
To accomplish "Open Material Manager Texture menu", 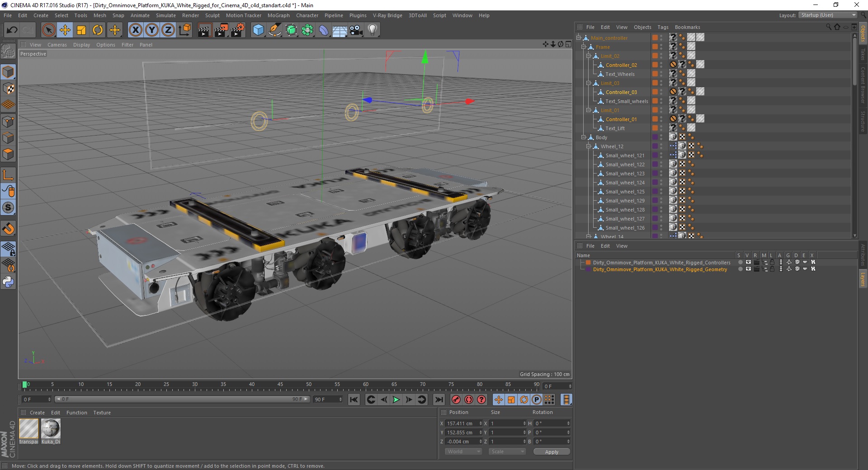I will pyautogui.click(x=102, y=413).
